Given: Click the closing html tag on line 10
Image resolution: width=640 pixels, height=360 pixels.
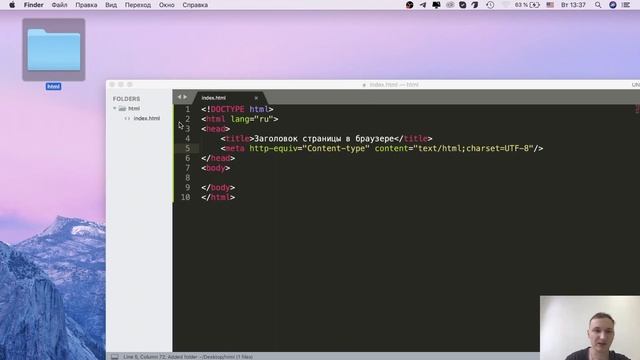Looking at the screenshot, I should pyautogui.click(x=218, y=197).
